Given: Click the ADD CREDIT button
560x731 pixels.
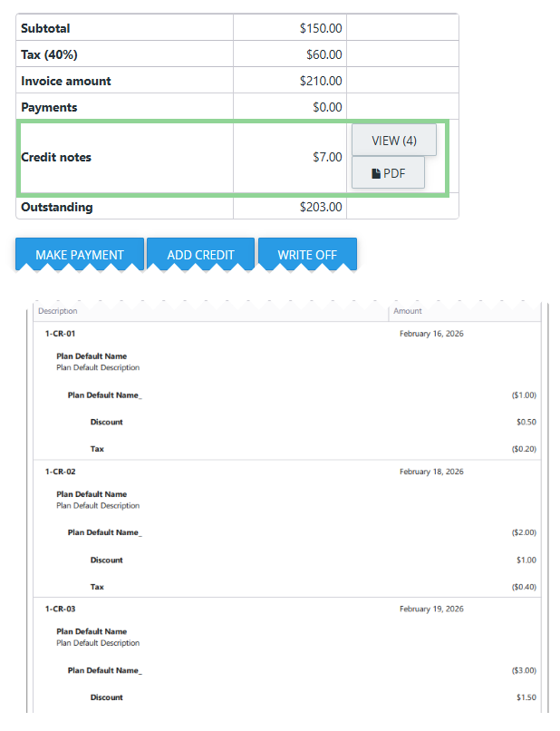Looking at the screenshot, I should click(x=201, y=255).
